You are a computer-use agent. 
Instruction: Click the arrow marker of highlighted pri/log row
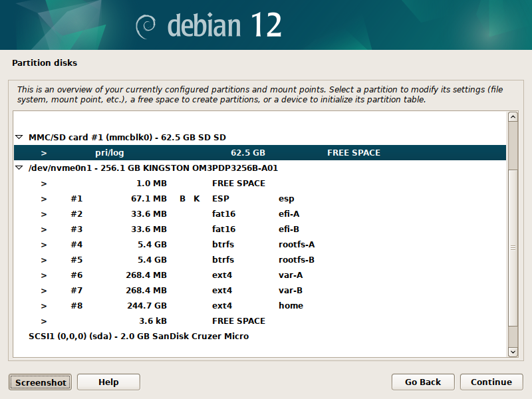click(44, 153)
